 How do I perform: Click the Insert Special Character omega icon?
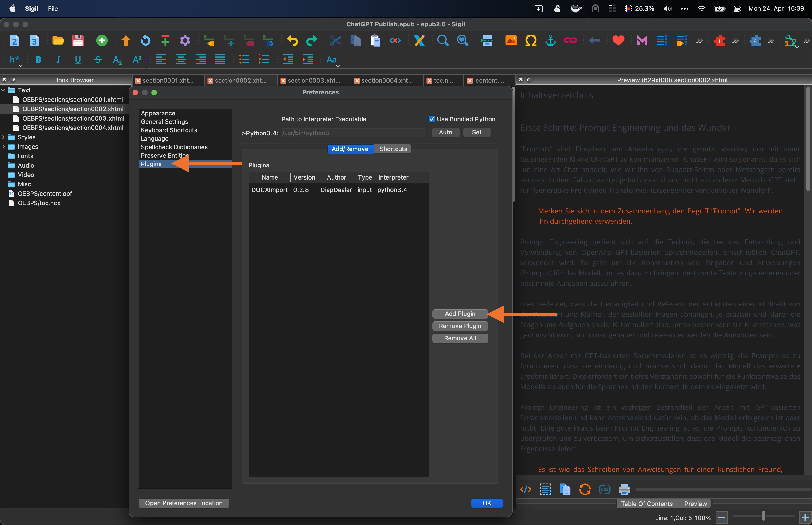click(x=531, y=41)
